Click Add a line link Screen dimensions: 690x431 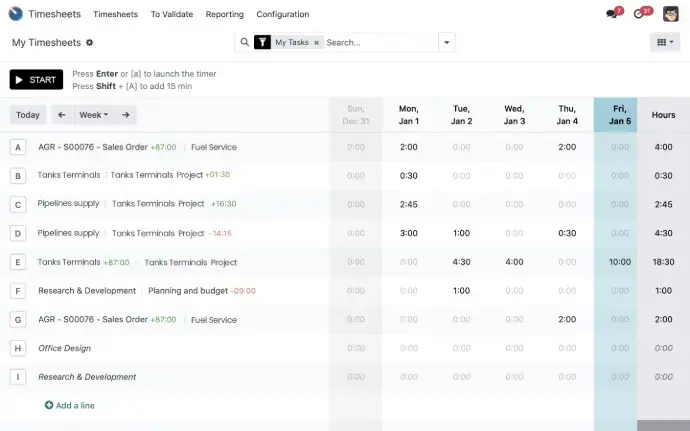pos(70,405)
